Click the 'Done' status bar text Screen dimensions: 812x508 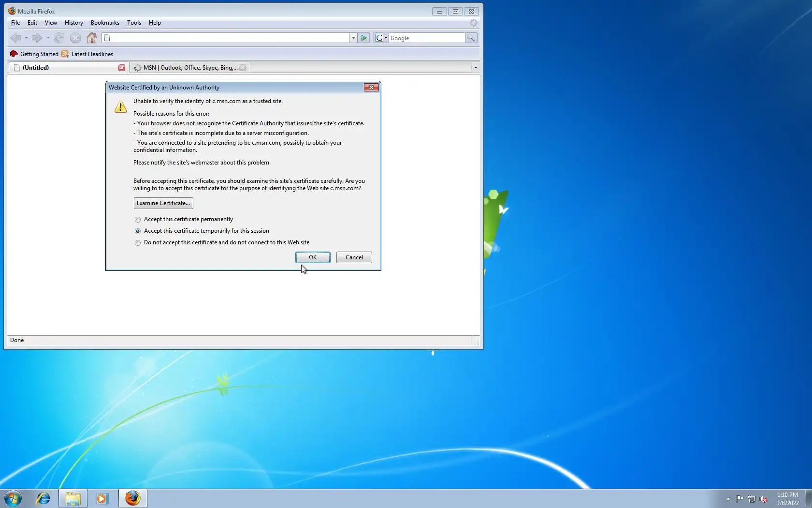point(17,340)
